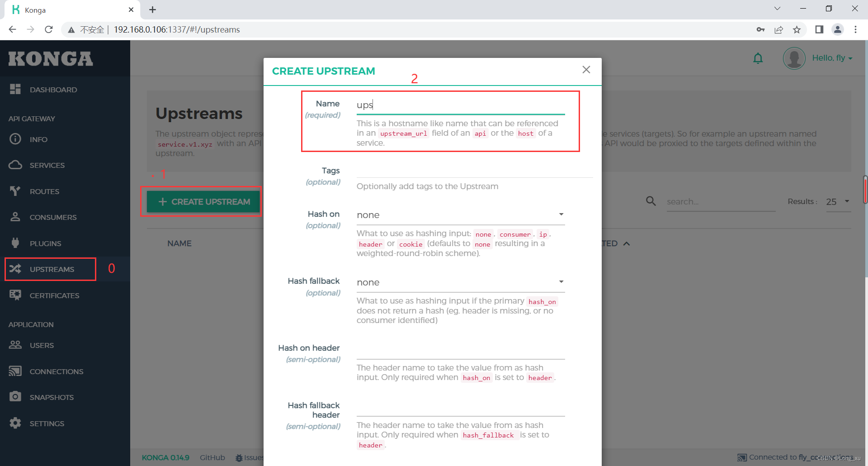Click the Certificates badge icon
868x466 pixels.
(15, 295)
